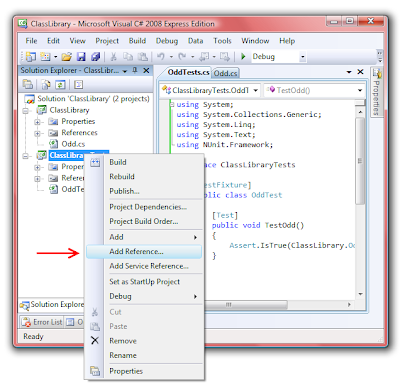
Task: Open Solution Explorer window position dropdown arrow
Action: coord(125,71)
